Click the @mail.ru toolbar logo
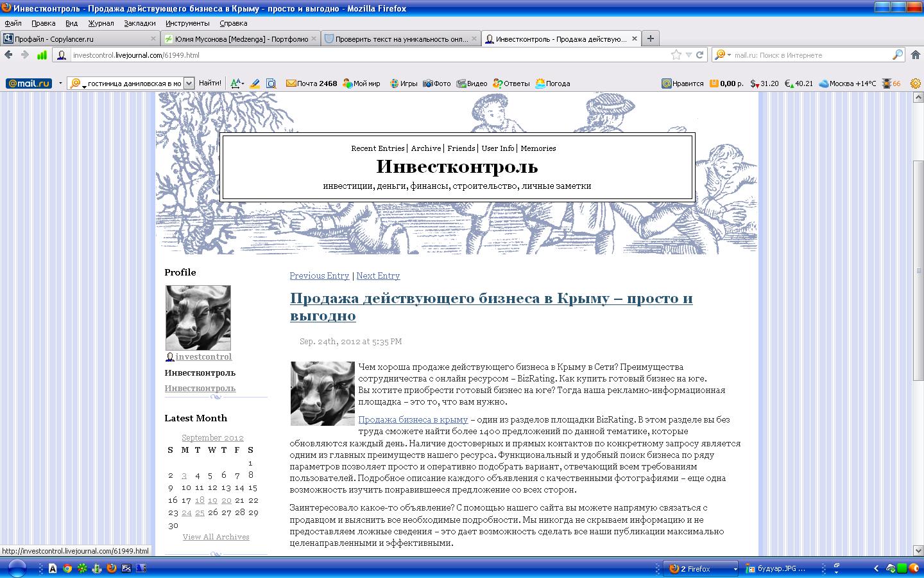Viewport: 924px width, 578px height. point(28,83)
